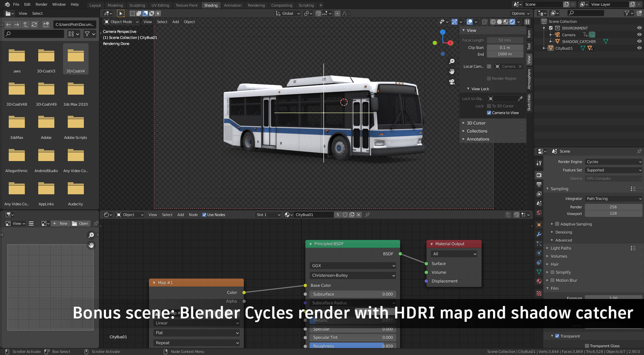The image size is (644, 355).
Task: Open the Texture properties tab
Action: [x=539, y=293]
